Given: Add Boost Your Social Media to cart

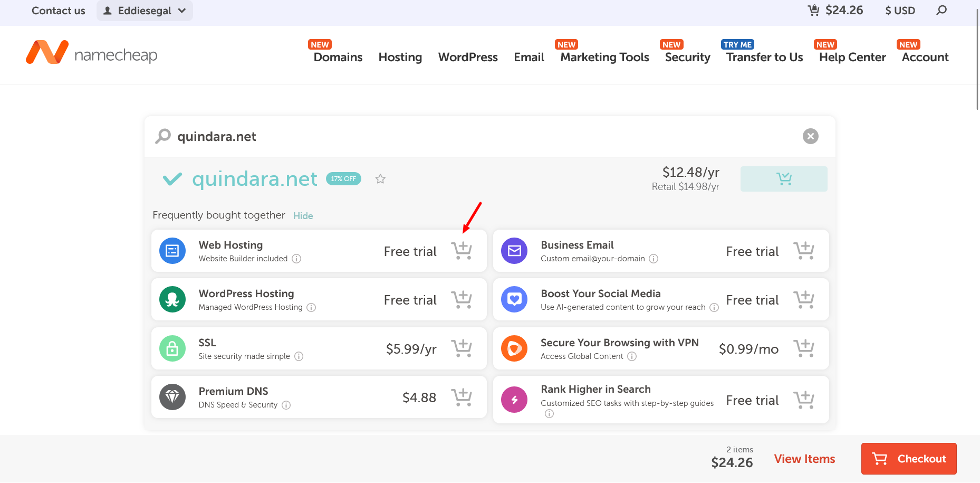Looking at the screenshot, I should (804, 299).
